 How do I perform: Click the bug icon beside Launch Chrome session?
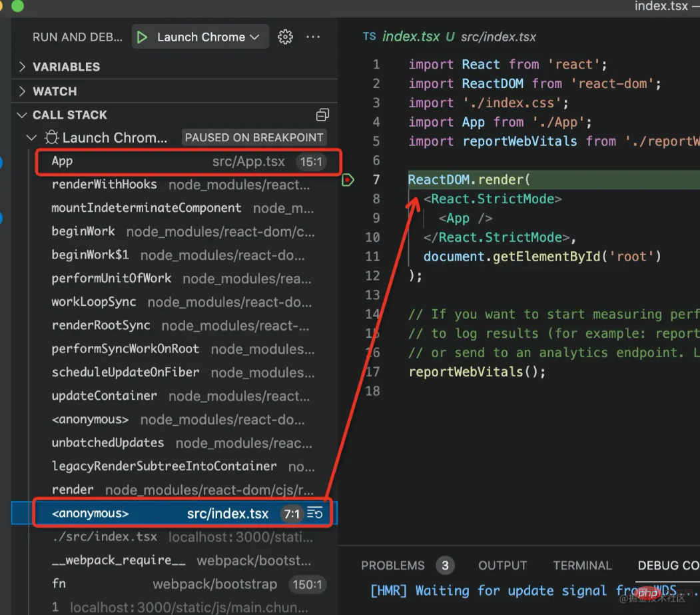click(x=51, y=138)
